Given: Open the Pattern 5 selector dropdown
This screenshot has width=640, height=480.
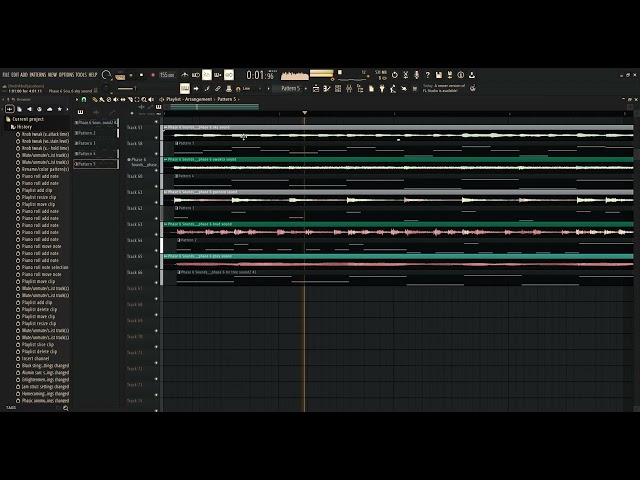Looking at the screenshot, I should [x=290, y=88].
